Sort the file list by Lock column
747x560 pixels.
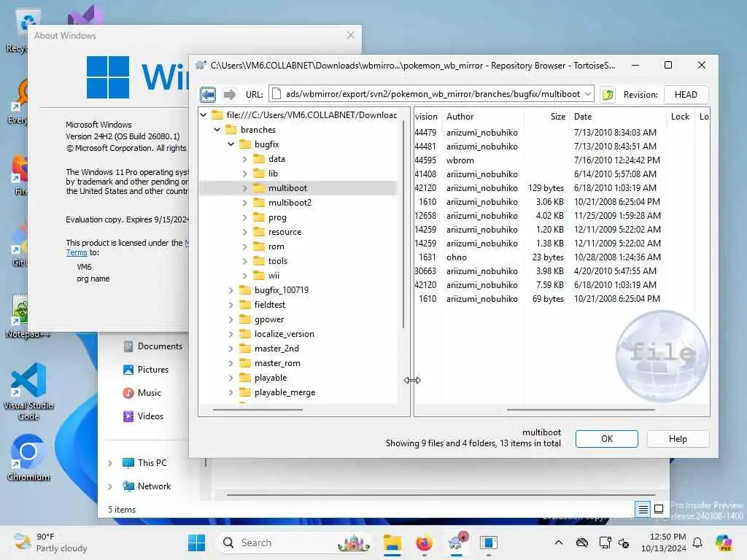[681, 117]
